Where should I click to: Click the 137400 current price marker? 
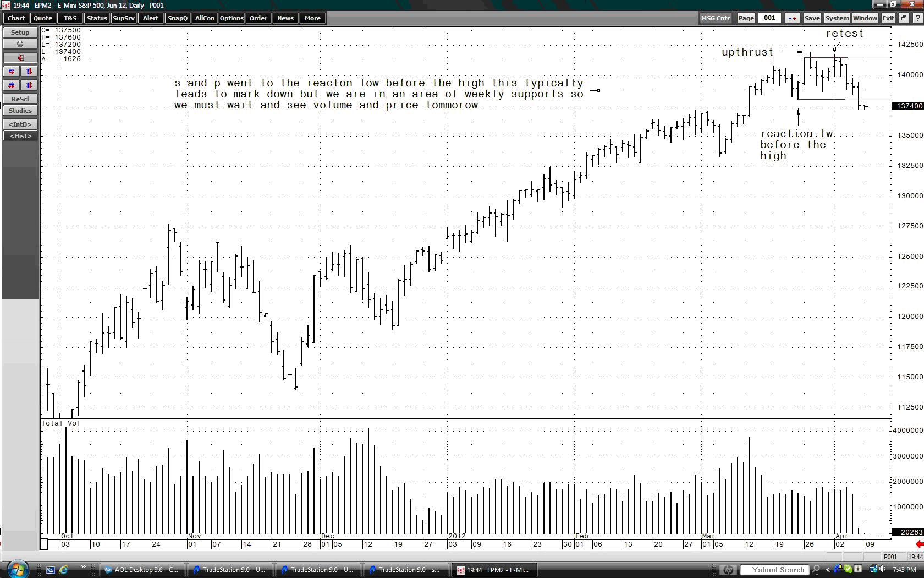(908, 106)
